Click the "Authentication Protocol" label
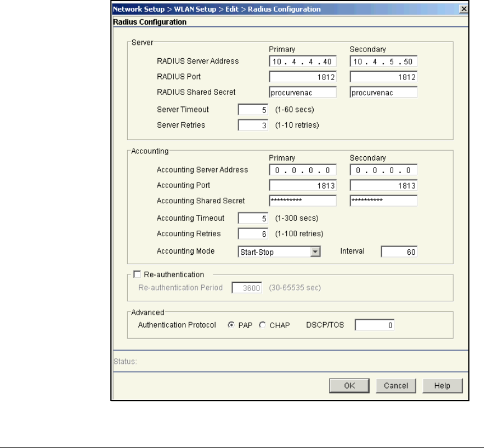The height and width of the screenshot is (448, 484). tap(177, 325)
